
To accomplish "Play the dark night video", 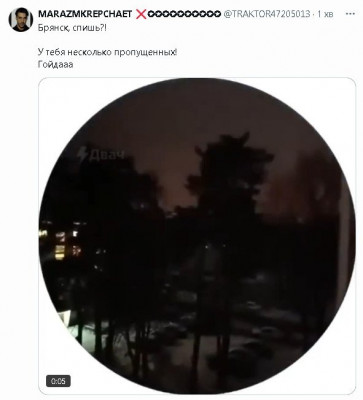I will [x=197, y=236].
